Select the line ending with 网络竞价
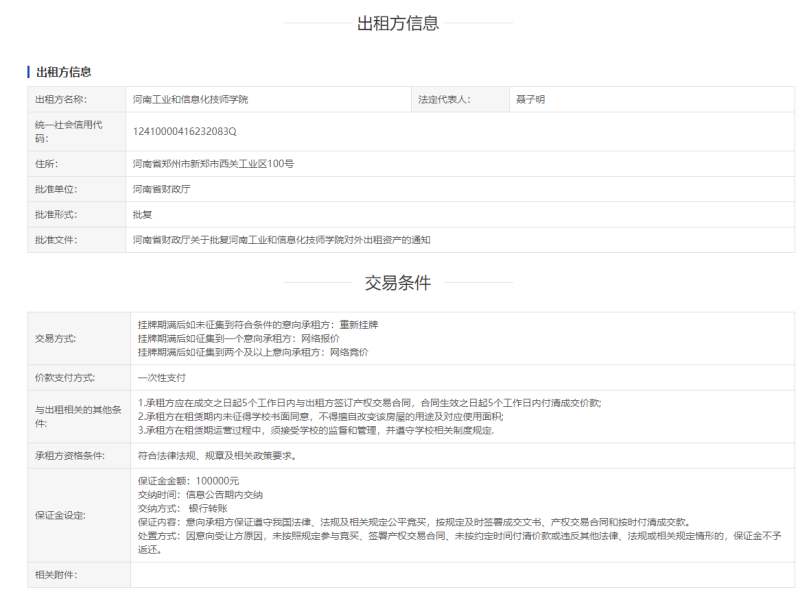This screenshot has height=594, width=800. coord(253,352)
